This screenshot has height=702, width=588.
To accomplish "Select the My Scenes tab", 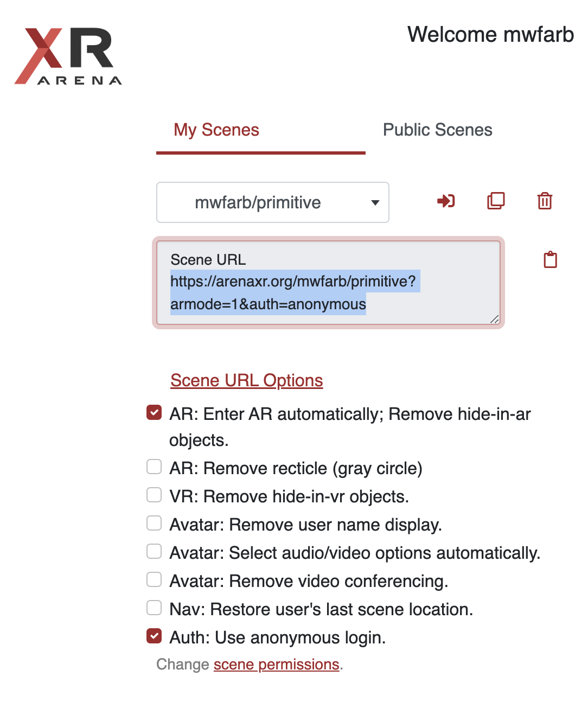I will pos(216,130).
